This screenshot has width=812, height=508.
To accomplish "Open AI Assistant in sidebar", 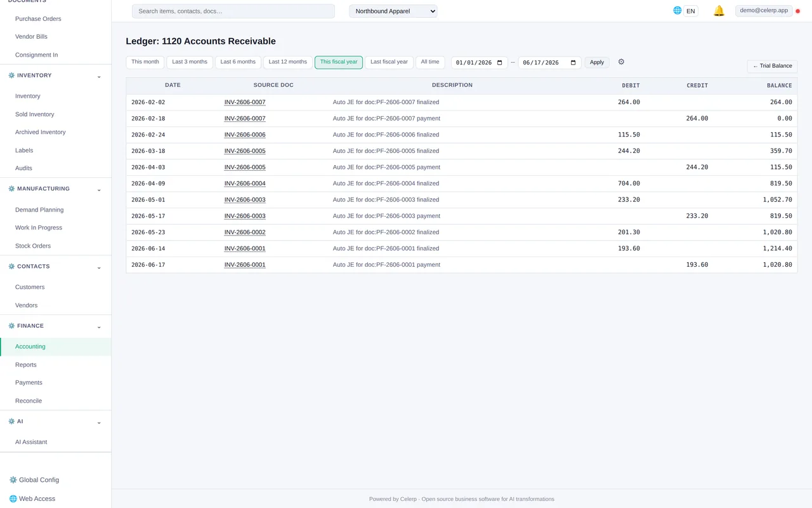I will tap(31, 442).
